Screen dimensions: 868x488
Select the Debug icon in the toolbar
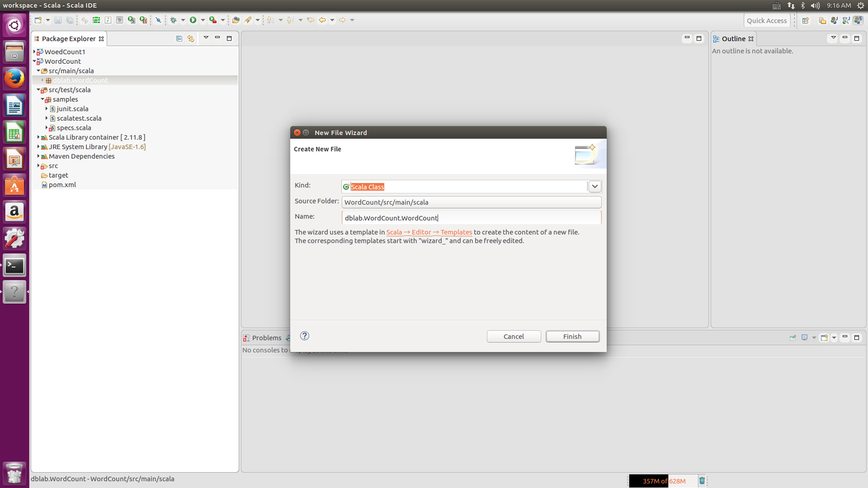click(175, 20)
